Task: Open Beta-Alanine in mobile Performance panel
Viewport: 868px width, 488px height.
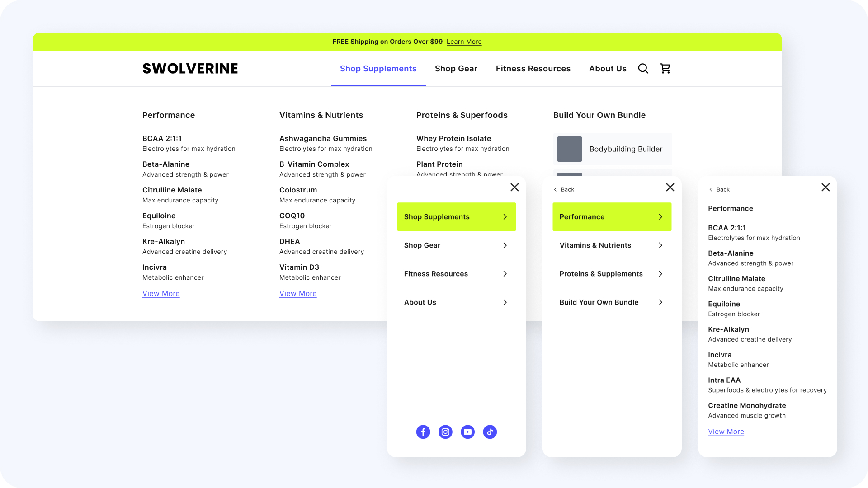Action: click(750, 258)
